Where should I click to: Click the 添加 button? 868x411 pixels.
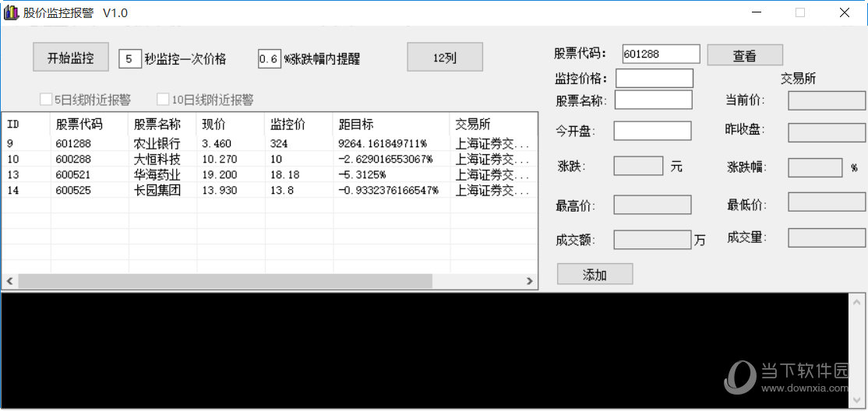tap(595, 274)
